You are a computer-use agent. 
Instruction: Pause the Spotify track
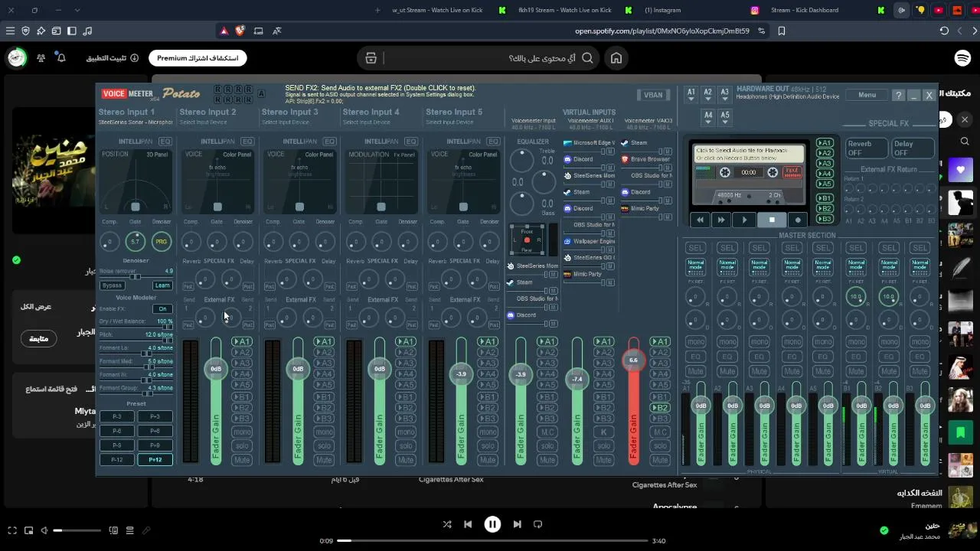492,524
